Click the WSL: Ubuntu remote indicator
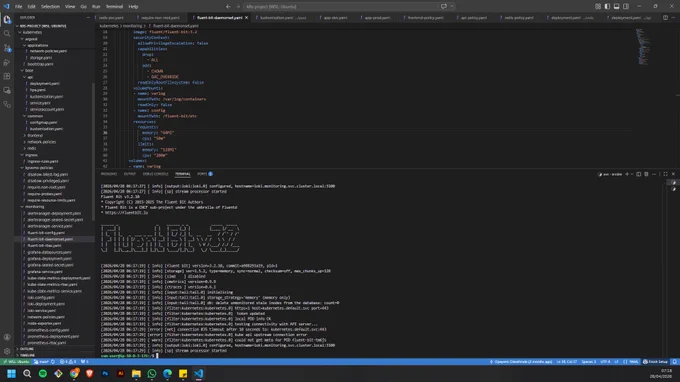The image size is (680, 382). (16, 362)
